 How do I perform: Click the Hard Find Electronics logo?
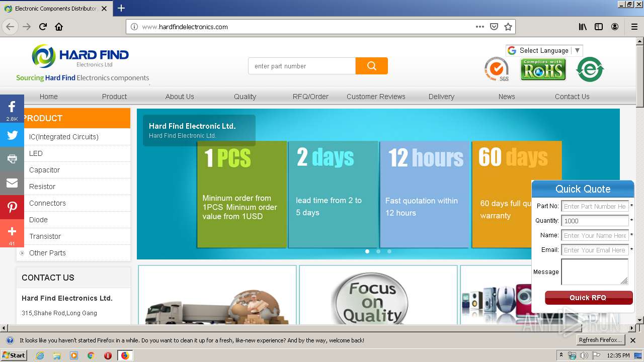[x=83, y=63]
